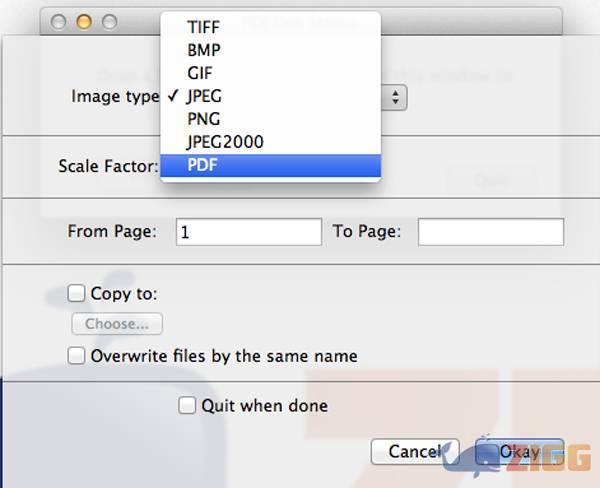Select JPEG2000 as output format
Viewport: 600px width, 488px height.
(225, 142)
